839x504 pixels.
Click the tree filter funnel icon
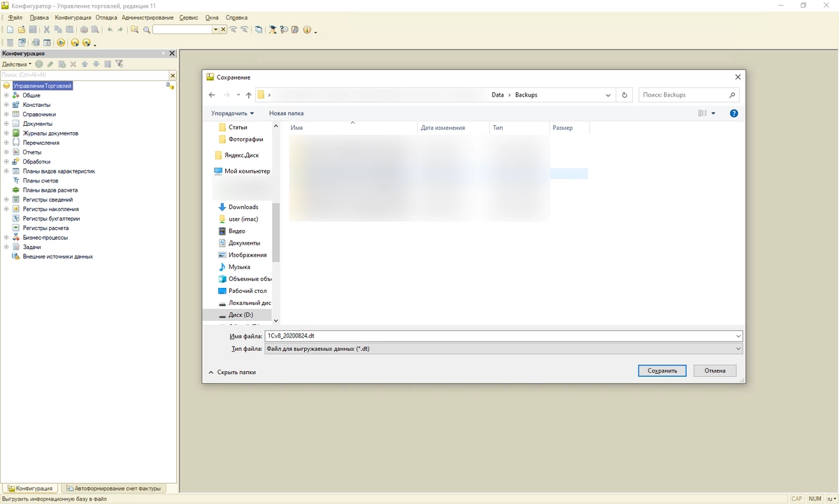click(x=120, y=64)
